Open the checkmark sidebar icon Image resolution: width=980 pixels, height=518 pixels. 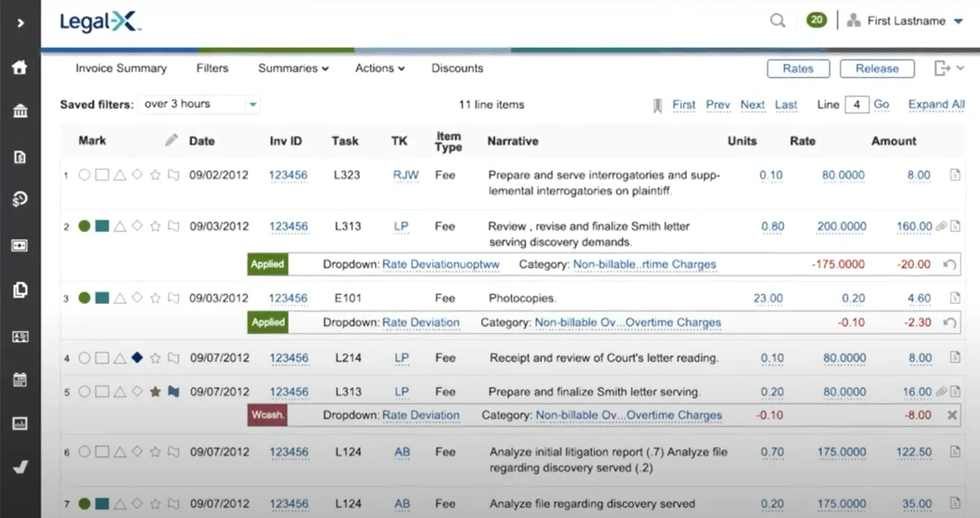(20, 467)
